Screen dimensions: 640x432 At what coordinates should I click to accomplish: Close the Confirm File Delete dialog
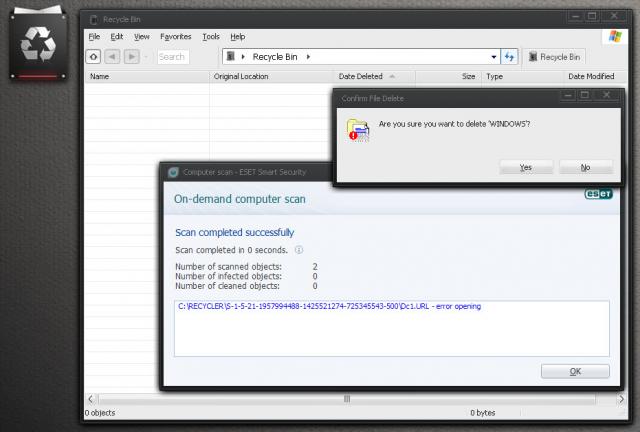(x=607, y=95)
